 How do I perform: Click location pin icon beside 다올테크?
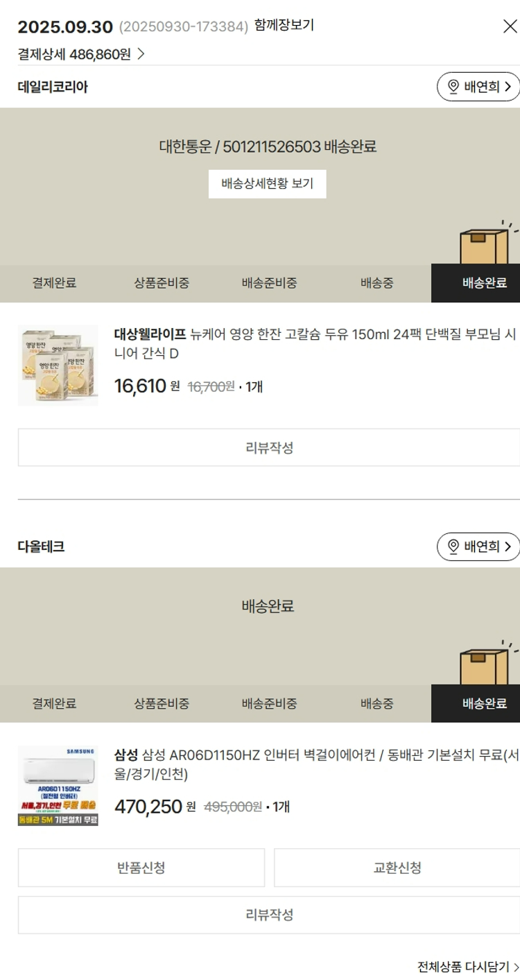pyautogui.click(x=453, y=547)
